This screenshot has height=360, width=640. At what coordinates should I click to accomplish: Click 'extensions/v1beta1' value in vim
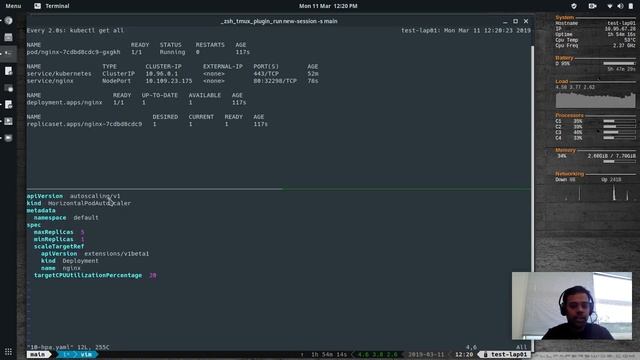click(x=116, y=254)
